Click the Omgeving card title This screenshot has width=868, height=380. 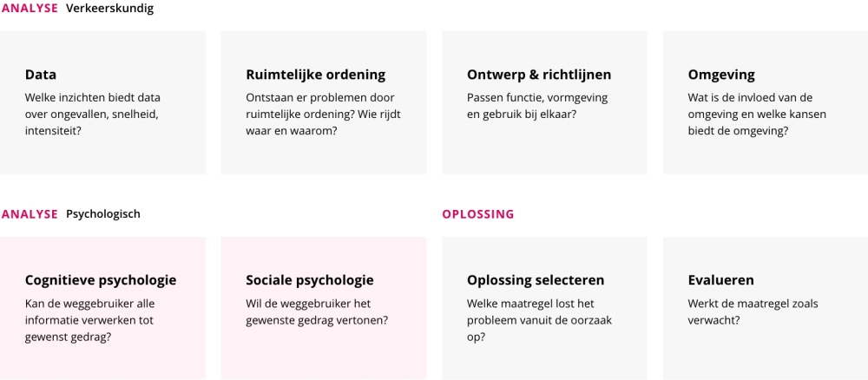coord(720,75)
